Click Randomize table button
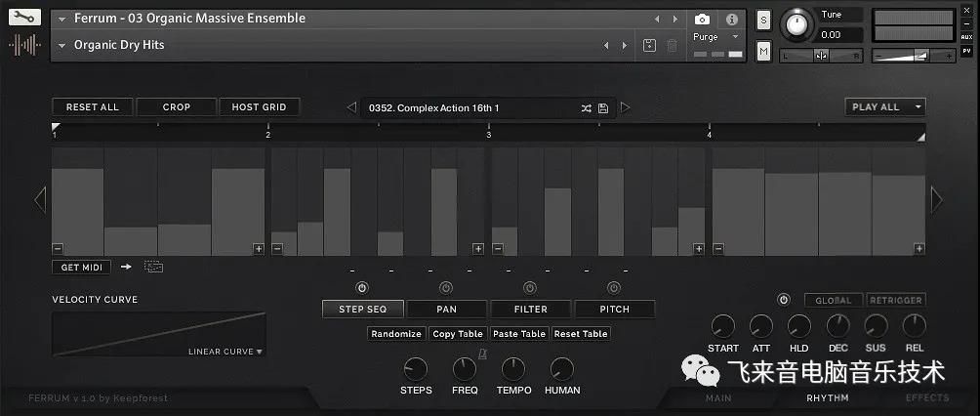980x416 pixels. (x=396, y=334)
